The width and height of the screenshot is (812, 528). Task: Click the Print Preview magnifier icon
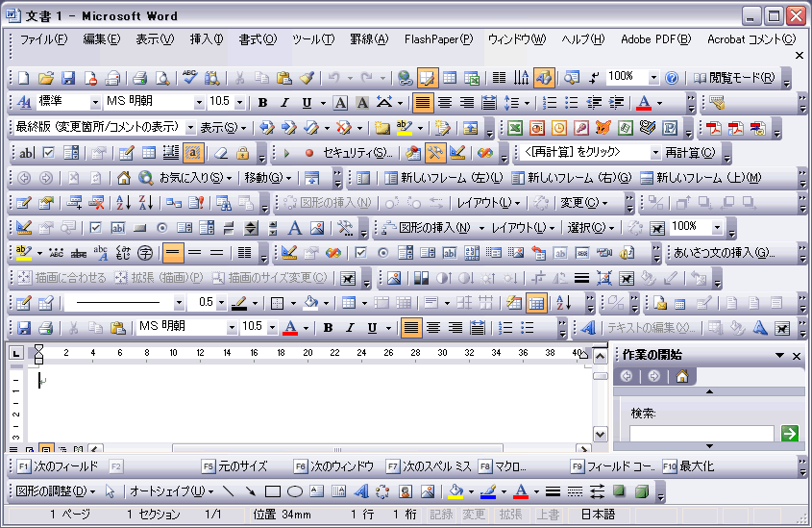pos(162,78)
